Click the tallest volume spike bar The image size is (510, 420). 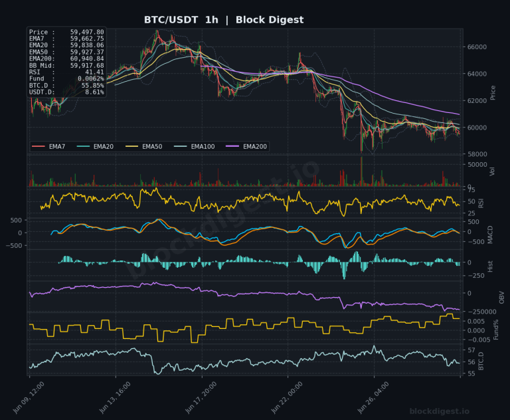click(x=361, y=171)
